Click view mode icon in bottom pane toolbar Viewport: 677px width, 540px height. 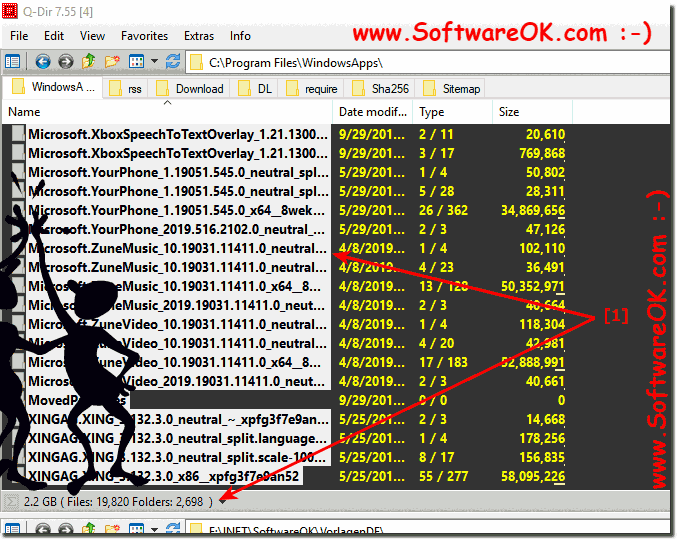(x=136, y=530)
